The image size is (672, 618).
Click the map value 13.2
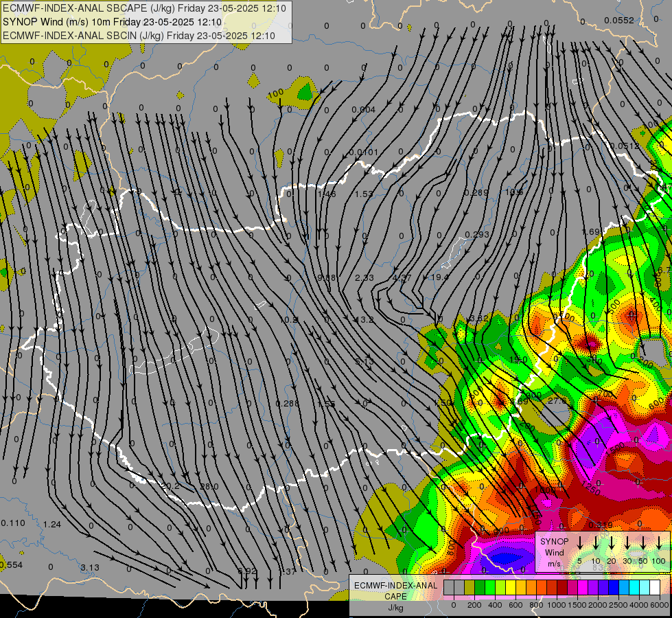pyautogui.click(x=364, y=320)
